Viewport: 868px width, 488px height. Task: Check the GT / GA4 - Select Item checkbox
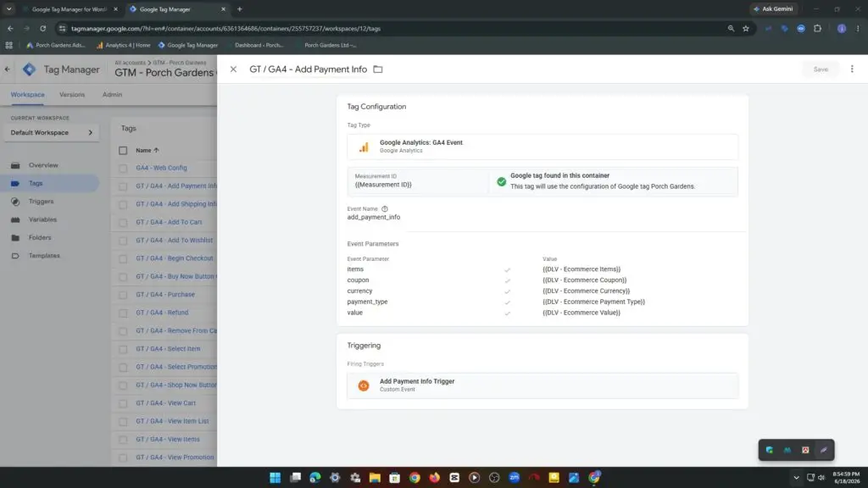(123, 349)
